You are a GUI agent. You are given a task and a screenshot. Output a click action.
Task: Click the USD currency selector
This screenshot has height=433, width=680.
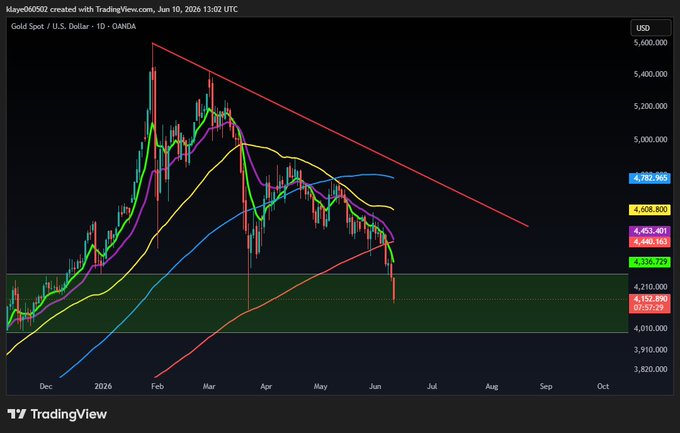click(650, 28)
